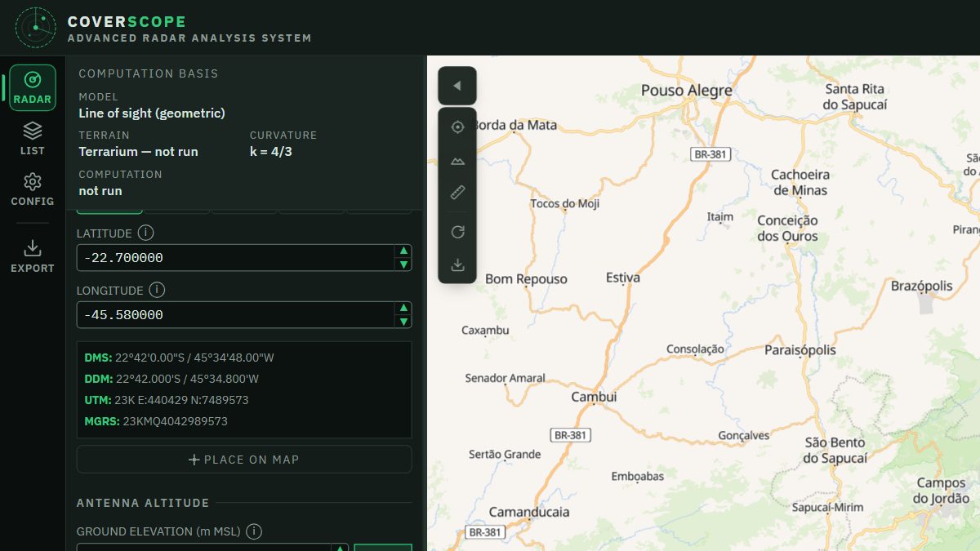Image resolution: width=980 pixels, height=551 pixels.
Task: Switch to the LIST view
Action: tap(33, 139)
